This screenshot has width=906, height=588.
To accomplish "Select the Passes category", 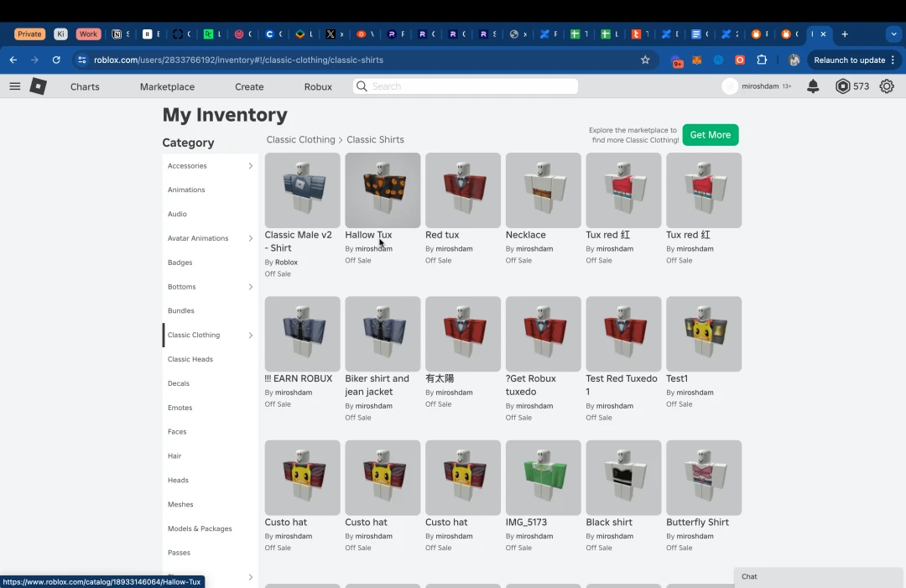I will tap(179, 553).
